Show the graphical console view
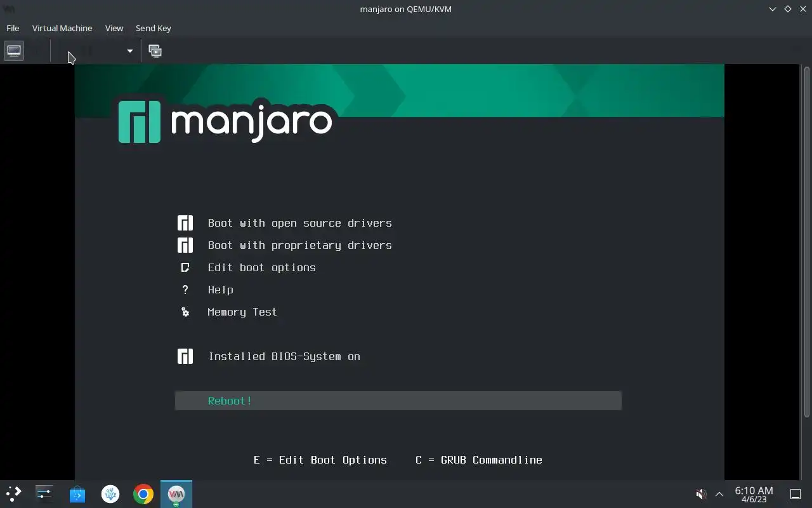Viewport: 812px width, 508px height. [x=14, y=51]
